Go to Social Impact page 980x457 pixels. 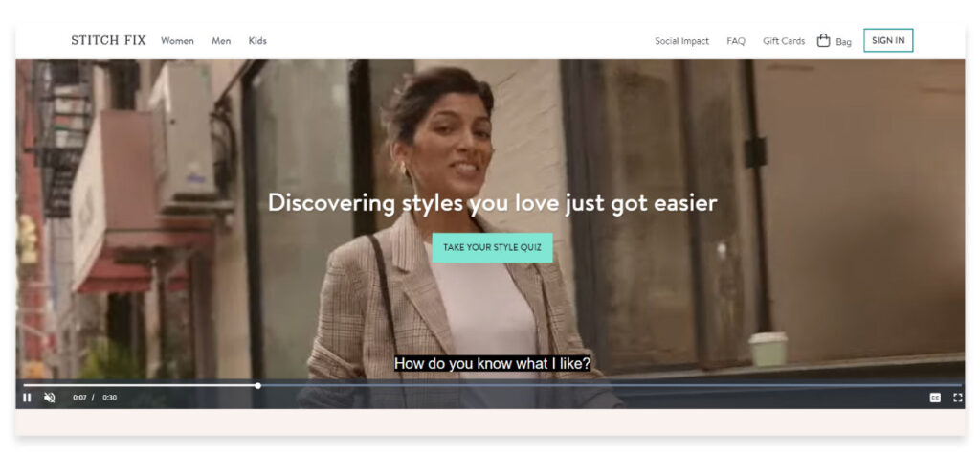click(681, 41)
